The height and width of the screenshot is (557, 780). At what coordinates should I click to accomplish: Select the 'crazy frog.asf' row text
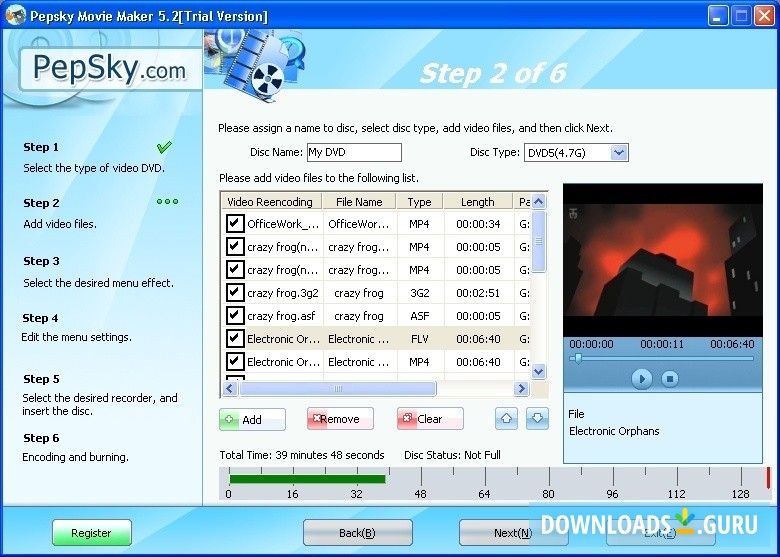281,316
